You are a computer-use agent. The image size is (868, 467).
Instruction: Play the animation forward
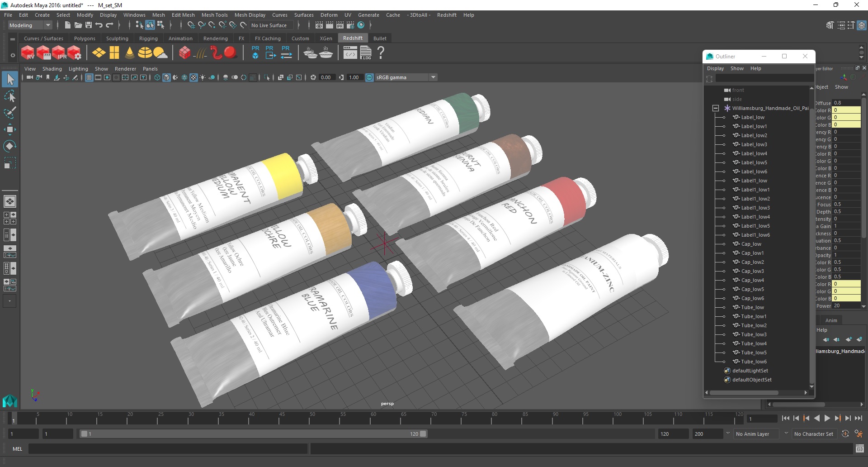coord(827,419)
